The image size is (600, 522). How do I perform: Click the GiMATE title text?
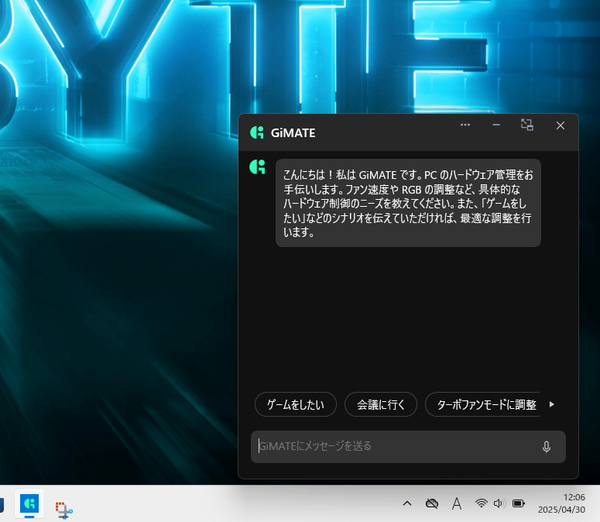293,133
